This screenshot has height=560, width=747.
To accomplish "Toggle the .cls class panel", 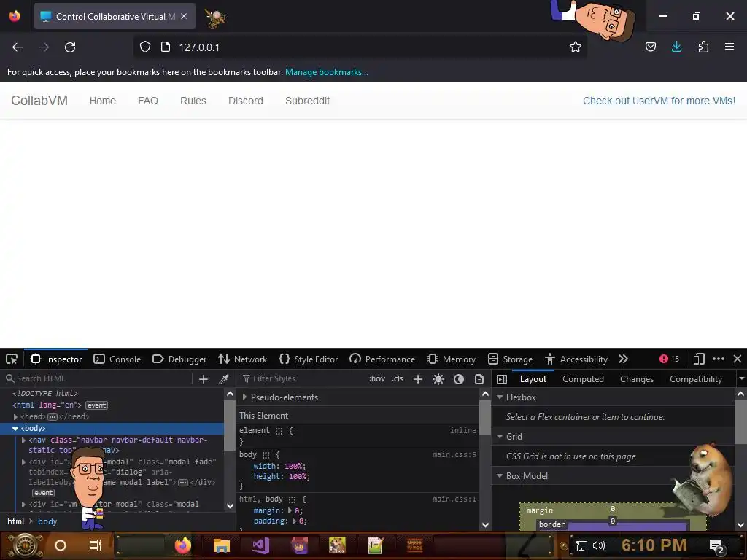I will pyautogui.click(x=398, y=379).
